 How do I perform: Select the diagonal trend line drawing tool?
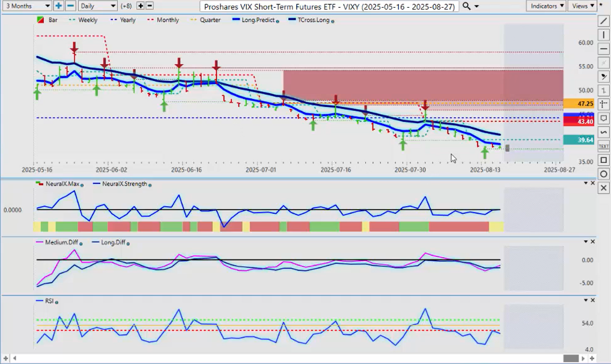click(604, 21)
